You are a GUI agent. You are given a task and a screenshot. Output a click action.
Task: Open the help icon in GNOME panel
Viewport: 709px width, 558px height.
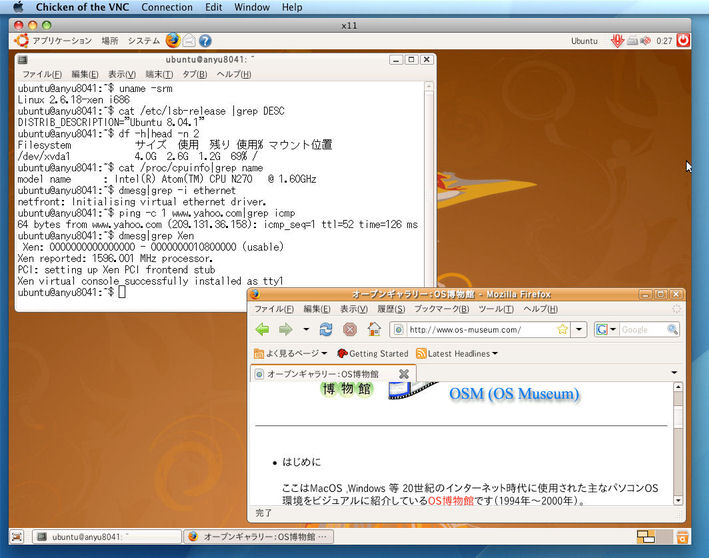[x=205, y=41]
